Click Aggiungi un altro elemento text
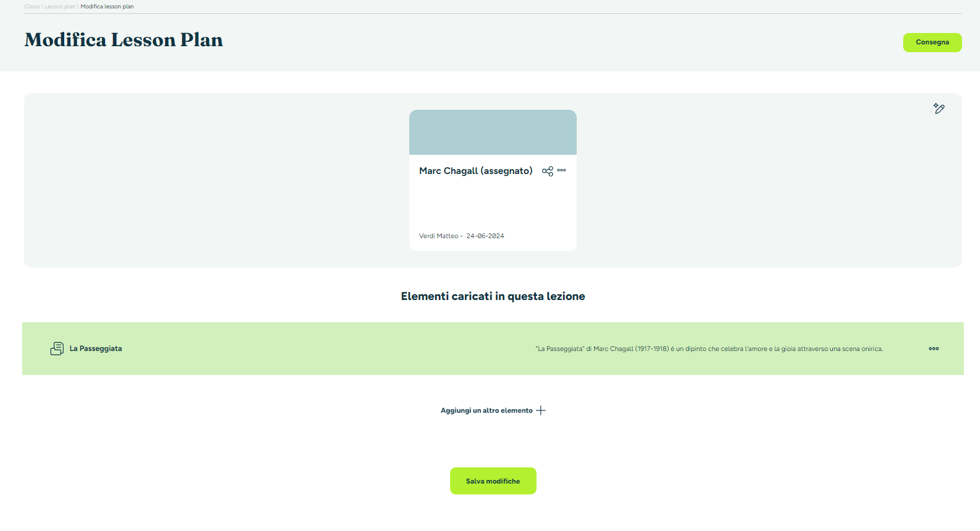This screenshot has width=980, height=531. pos(487,410)
